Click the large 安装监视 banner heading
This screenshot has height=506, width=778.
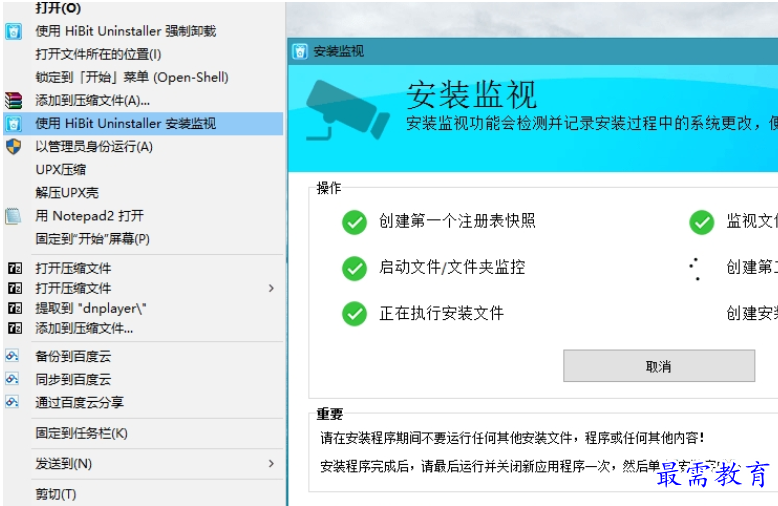click(x=471, y=95)
